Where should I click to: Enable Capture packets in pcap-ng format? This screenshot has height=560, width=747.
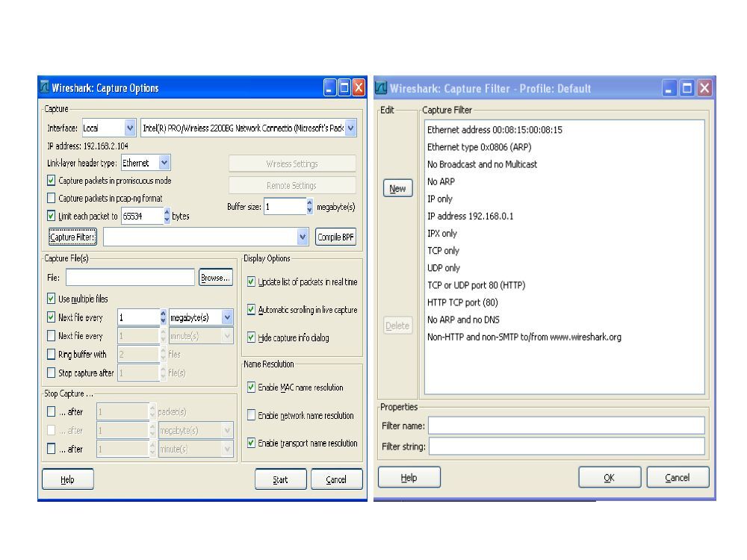(52, 198)
